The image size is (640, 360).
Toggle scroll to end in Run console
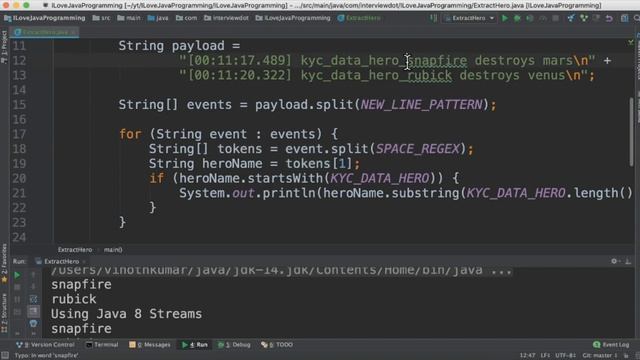click(x=33, y=311)
